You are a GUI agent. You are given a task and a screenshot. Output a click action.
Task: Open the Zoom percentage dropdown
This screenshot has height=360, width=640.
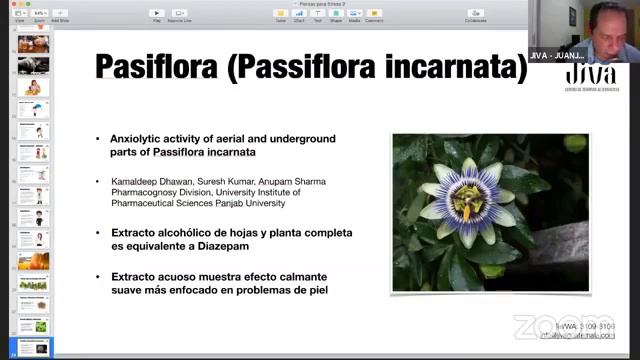coord(40,13)
